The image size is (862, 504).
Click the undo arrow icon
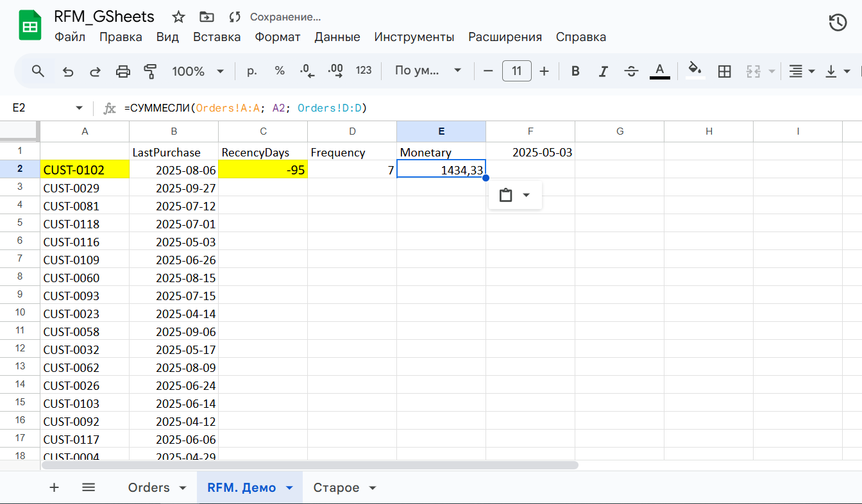(x=68, y=71)
